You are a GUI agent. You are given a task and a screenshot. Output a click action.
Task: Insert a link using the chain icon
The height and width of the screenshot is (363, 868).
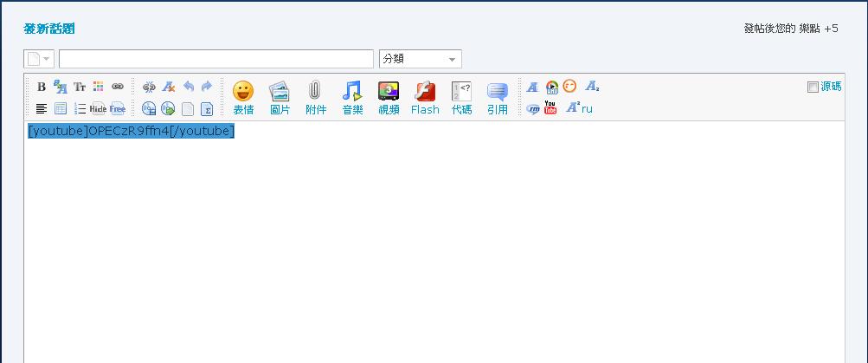118,87
